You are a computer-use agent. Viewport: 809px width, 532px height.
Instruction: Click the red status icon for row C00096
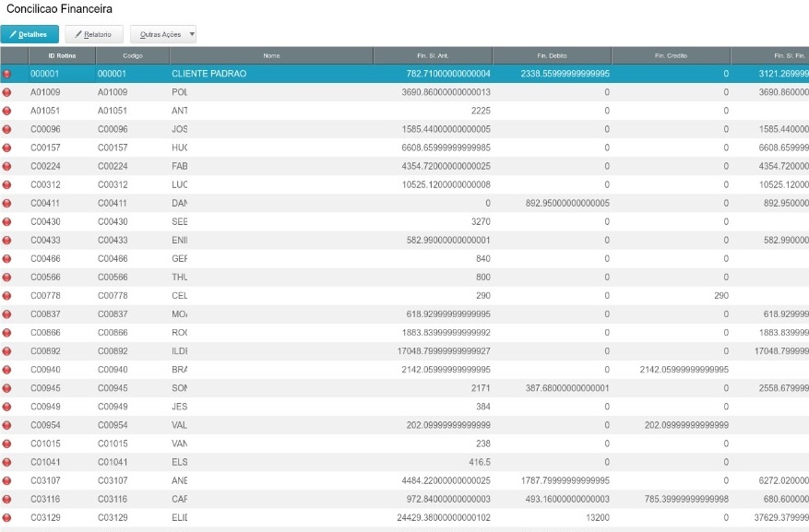(7, 129)
